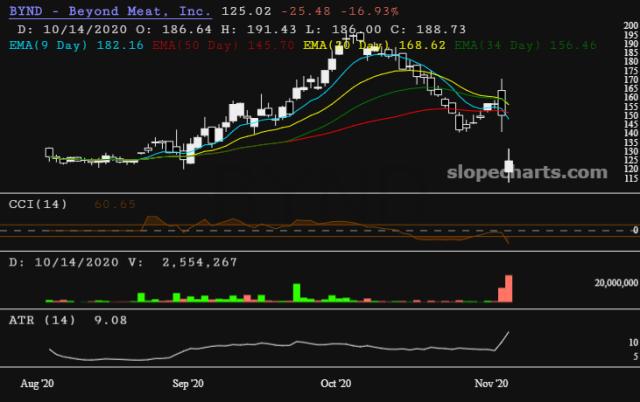Screen dimensions: 640x402
Task: Click the last gap-down candlestick near 120
Action: pyautogui.click(x=509, y=165)
